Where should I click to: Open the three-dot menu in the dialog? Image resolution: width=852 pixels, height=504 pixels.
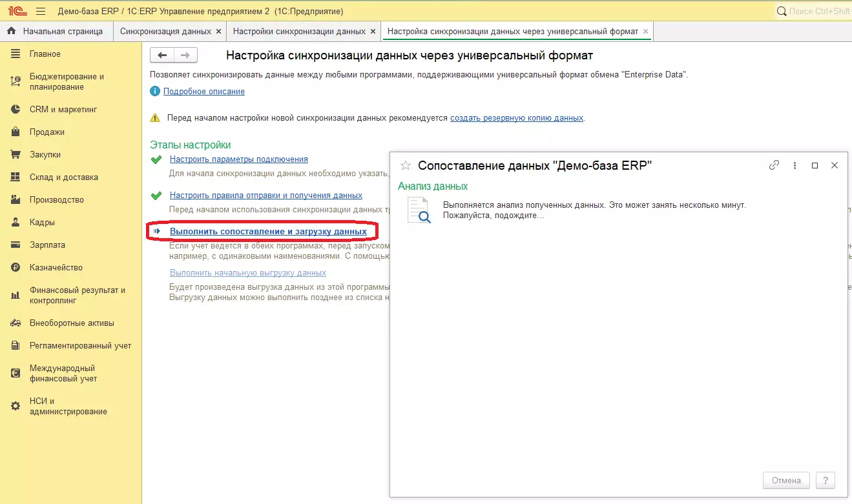coord(795,165)
